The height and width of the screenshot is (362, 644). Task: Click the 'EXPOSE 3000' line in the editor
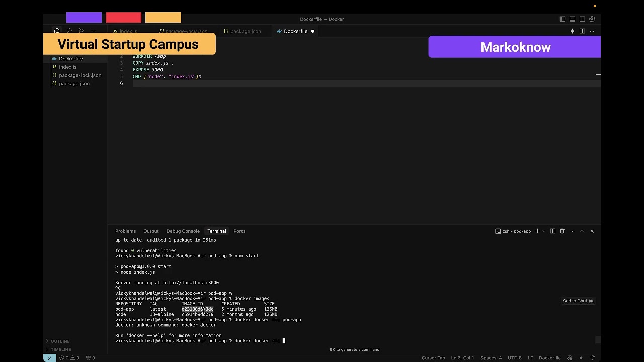pos(148,70)
